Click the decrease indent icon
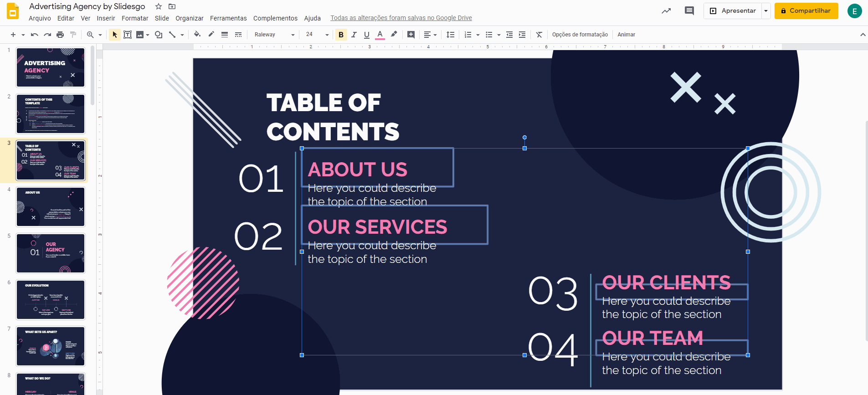The width and height of the screenshot is (868, 395). (x=509, y=35)
